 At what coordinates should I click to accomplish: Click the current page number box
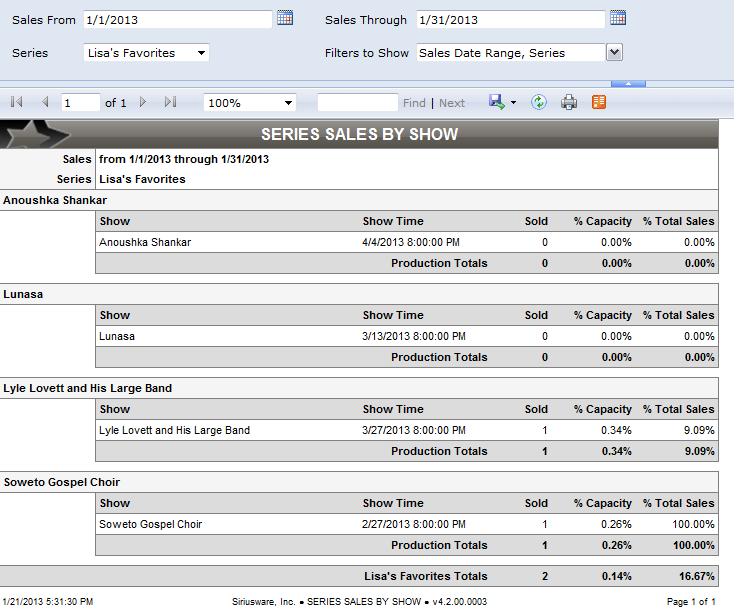[80, 103]
